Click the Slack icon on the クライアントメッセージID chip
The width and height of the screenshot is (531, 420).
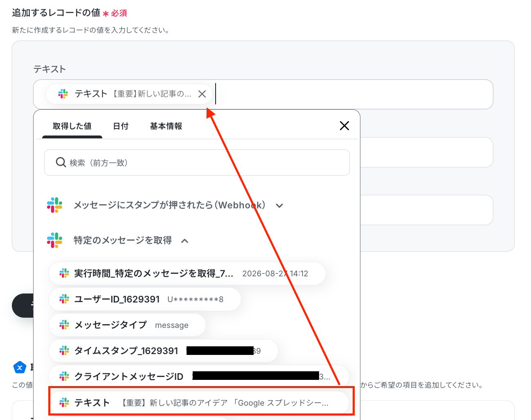[x=64, y=377]
